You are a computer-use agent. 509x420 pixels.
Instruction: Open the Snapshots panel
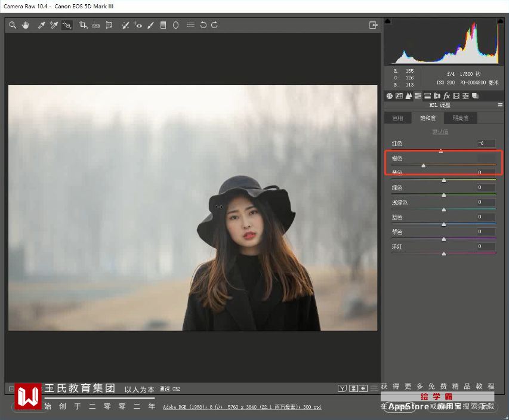pos(475,95)
